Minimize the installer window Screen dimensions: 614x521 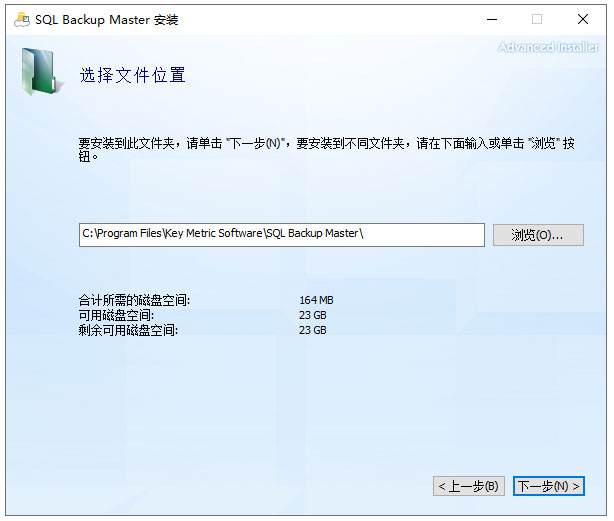[x=492, y=19]
